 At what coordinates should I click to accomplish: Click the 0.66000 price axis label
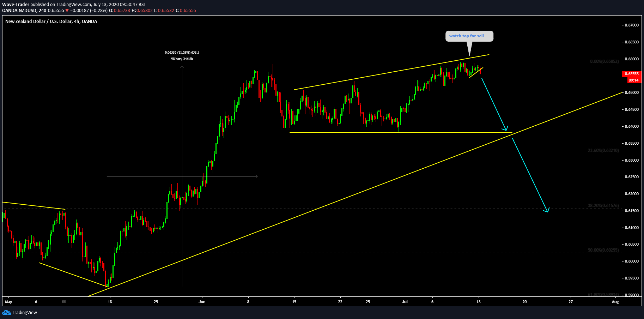point(632,59)
